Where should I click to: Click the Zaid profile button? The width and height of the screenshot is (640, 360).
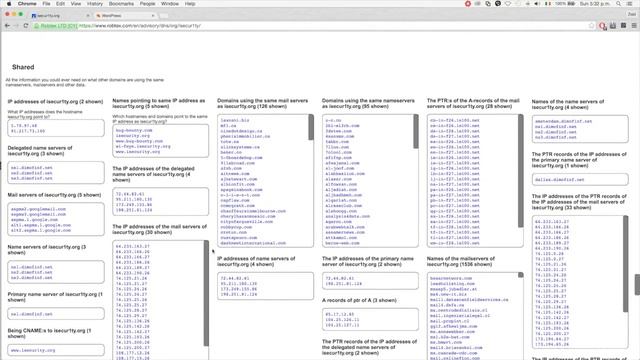[x=632, y=14]
